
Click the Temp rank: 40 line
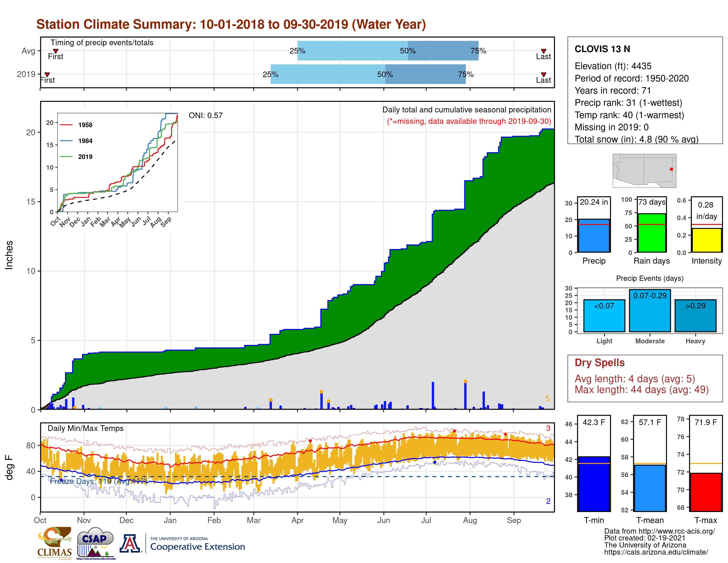629,115
